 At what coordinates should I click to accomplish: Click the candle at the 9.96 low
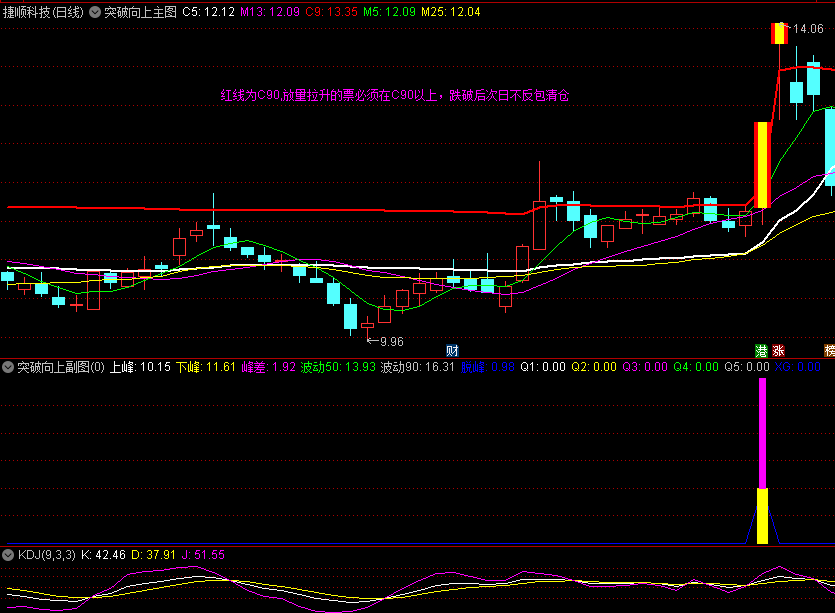click(367, 326)
